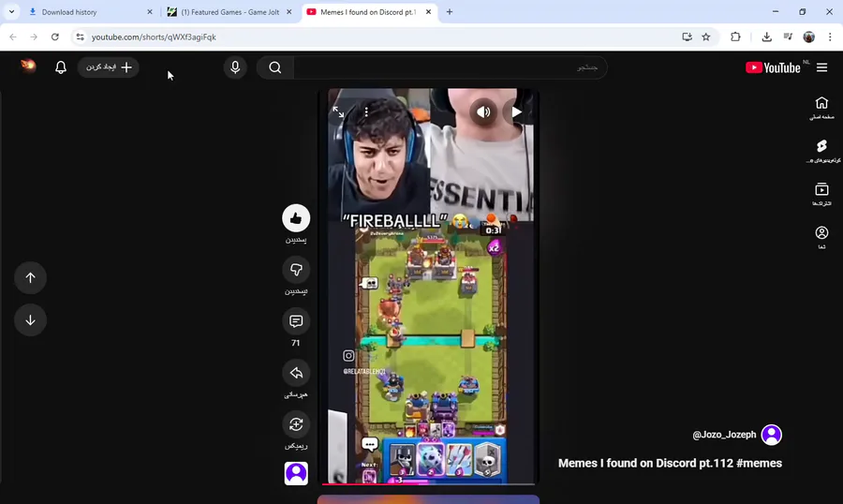Open the comments showing 71

pyautogui.click(x=296, y=321)
